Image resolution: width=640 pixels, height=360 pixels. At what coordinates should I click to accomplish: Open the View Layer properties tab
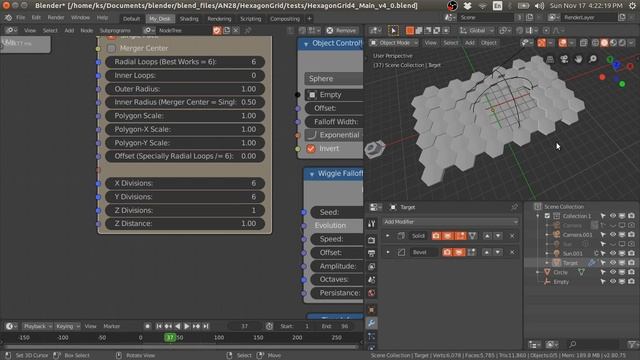(x=371, y=267)
